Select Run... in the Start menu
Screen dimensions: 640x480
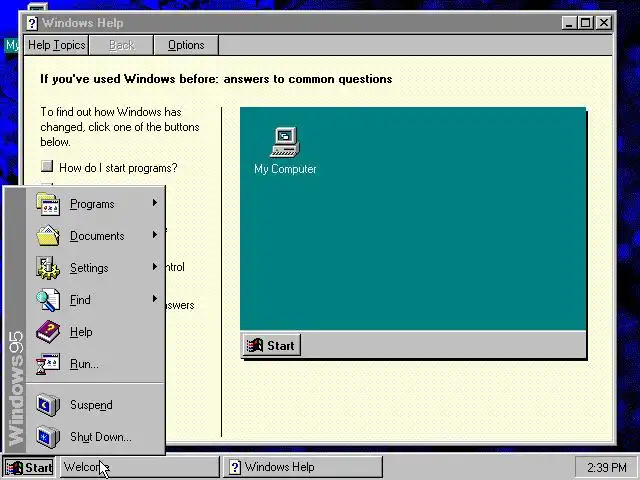pyautogui.click(x=96, y=364)
